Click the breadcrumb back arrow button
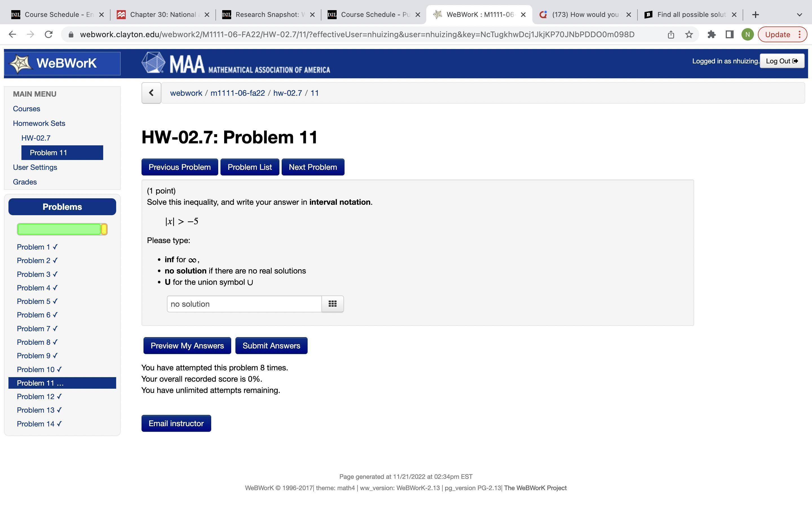 pos(151,93)
